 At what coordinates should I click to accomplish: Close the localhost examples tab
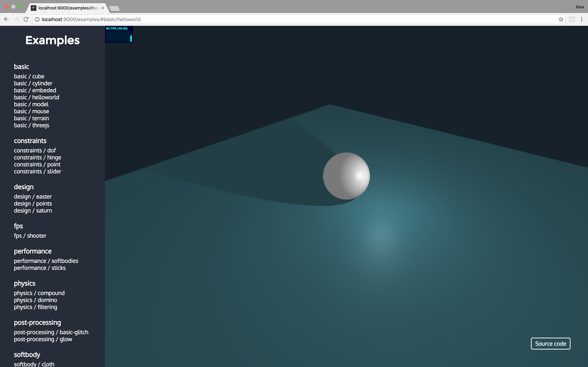click(103, 8)
